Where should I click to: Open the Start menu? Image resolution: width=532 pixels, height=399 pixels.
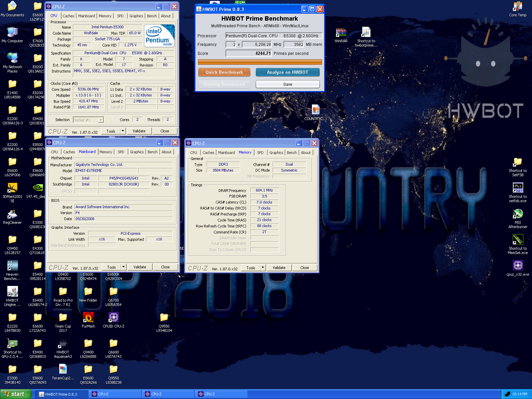point(16,394)
